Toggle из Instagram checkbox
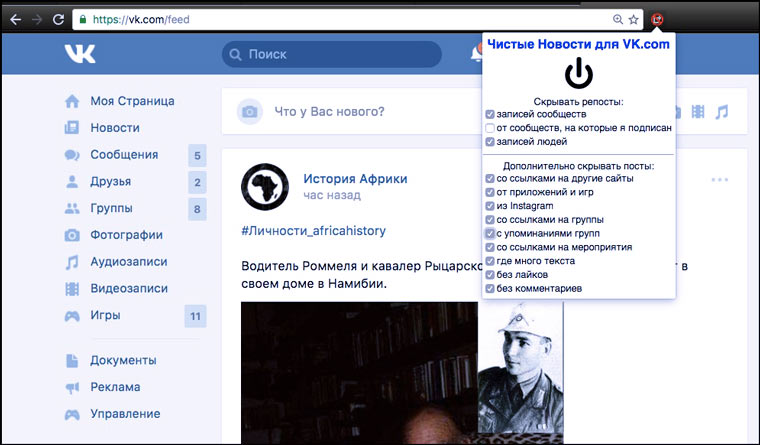Image resolution: width=760 pixels, height=445 pixels. click(x=490, y=206)
